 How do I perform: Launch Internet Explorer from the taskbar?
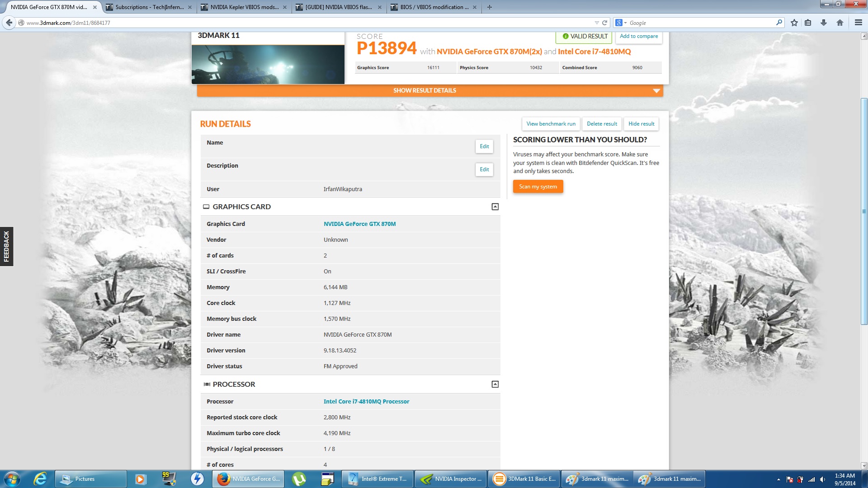point(40,479)
